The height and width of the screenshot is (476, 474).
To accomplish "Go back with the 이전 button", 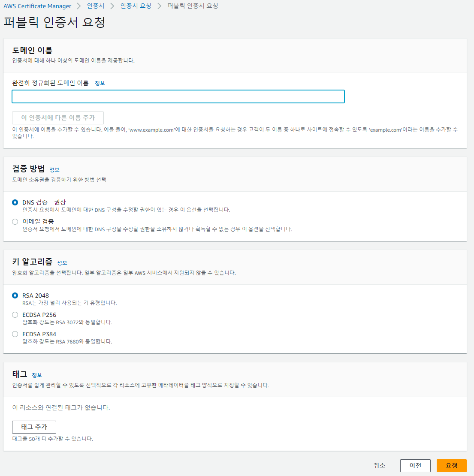I will [x=415, y=466].
